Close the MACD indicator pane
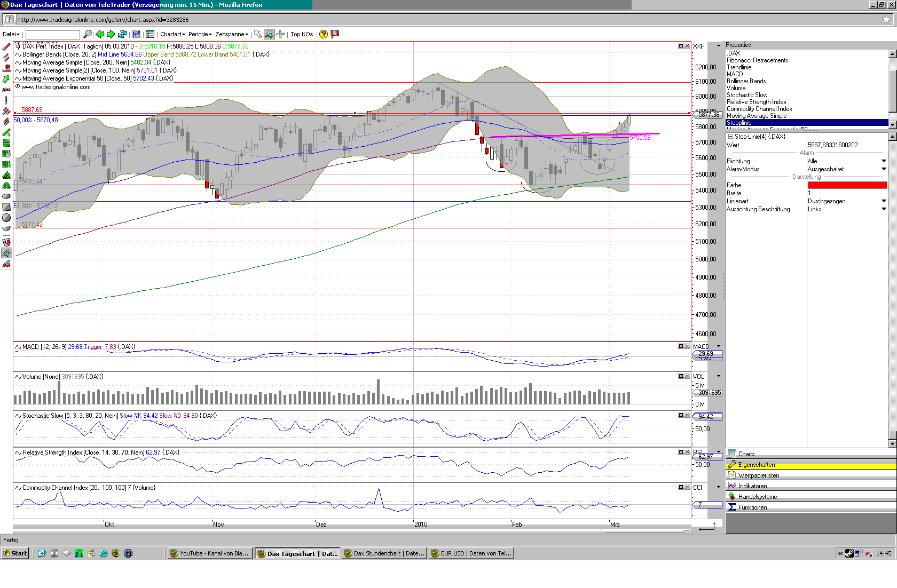Screen dimensions: 897x588 pyautogui.click(x=688, y=346)
